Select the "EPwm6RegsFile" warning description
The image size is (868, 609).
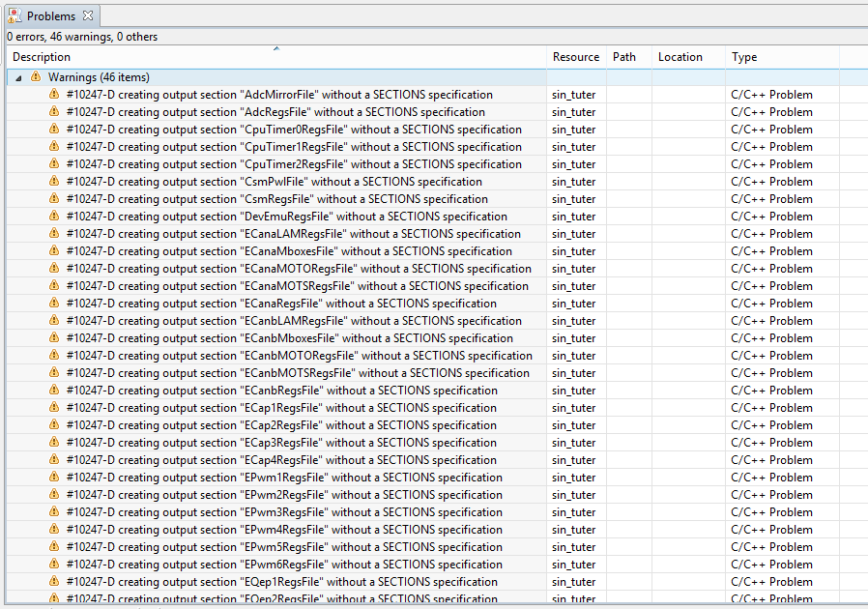[284, 565]
